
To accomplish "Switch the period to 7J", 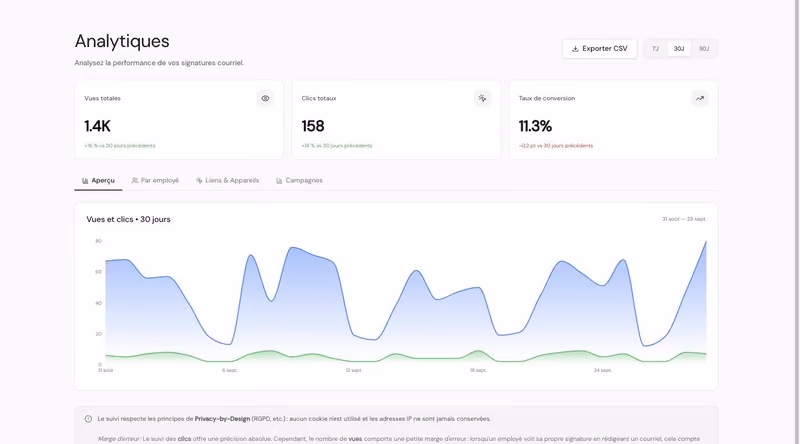I will [x=655, y=49].
